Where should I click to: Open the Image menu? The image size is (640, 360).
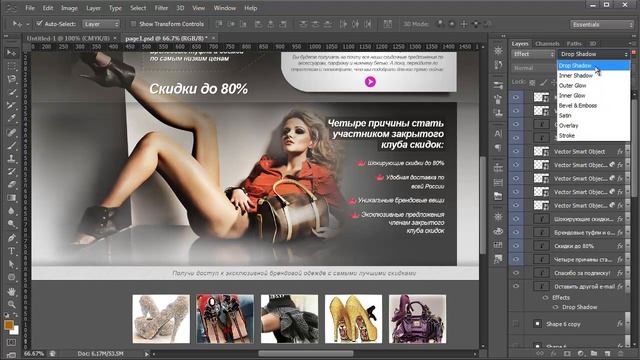click(69, 8)
